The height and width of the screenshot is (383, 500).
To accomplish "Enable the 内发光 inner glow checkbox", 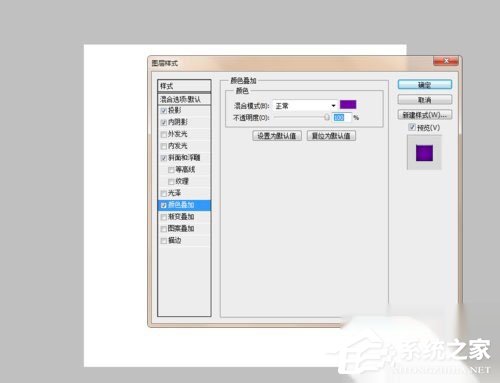I will 163,146.
